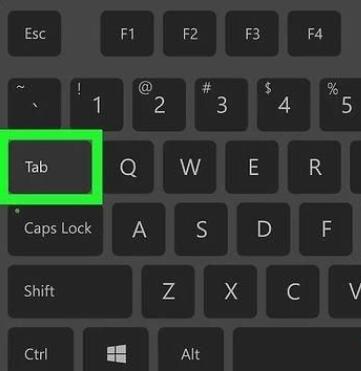Click the left Shift key
Viewport: 361px width, 371px height.
point(70,292)
